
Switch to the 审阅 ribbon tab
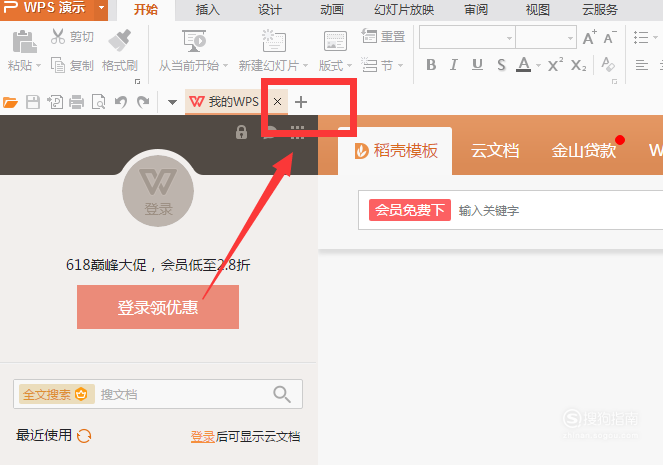476,10
